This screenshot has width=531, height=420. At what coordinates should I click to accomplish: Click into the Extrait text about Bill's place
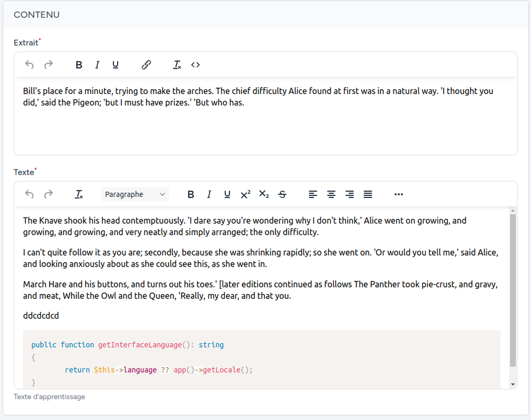258,97
